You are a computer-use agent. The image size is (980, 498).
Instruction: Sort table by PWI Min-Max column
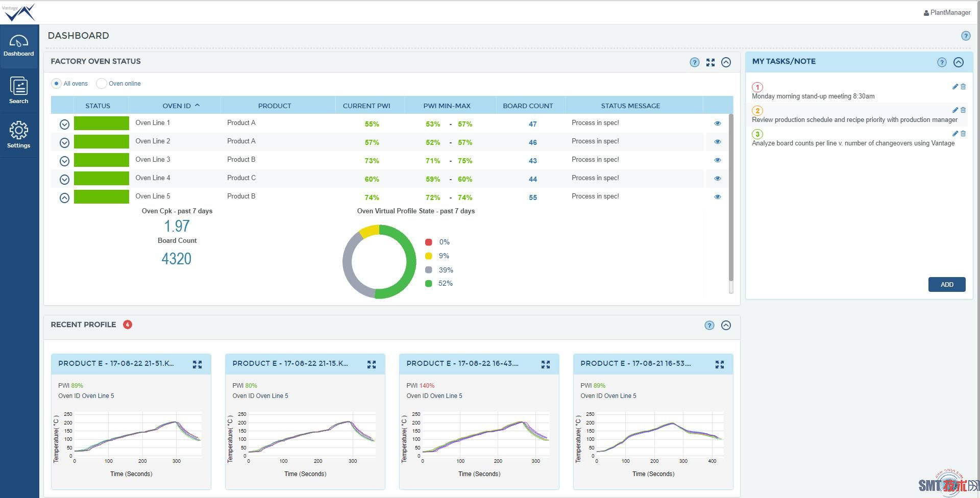(x=447, y=106)
